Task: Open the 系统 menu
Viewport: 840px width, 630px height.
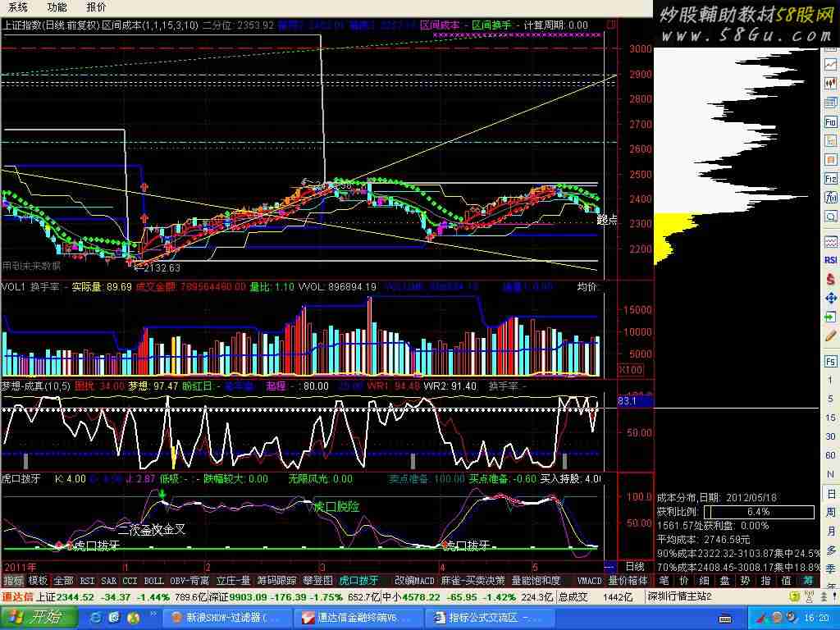Action: coord(17,7)
